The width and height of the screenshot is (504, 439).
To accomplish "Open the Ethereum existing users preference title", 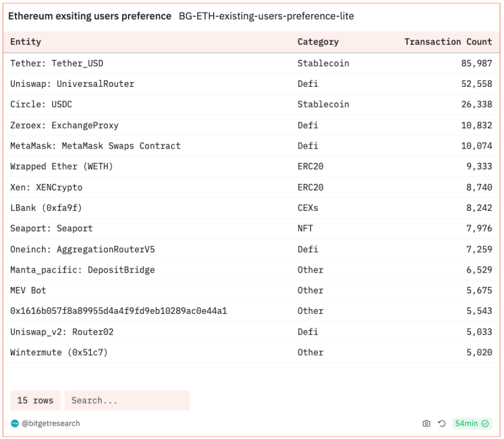I will click(x=90, y=16).
